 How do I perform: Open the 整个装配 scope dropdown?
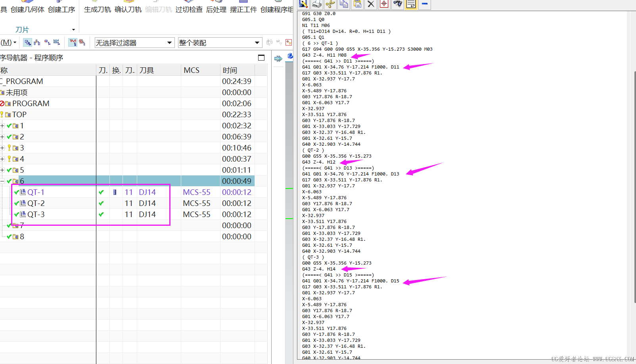coord(219,43)
